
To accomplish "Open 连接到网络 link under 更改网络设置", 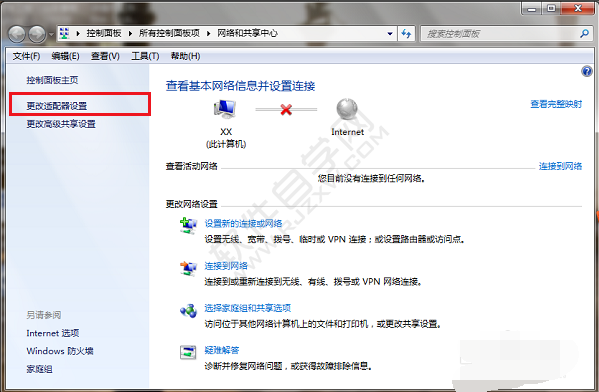I will [226, 266].
